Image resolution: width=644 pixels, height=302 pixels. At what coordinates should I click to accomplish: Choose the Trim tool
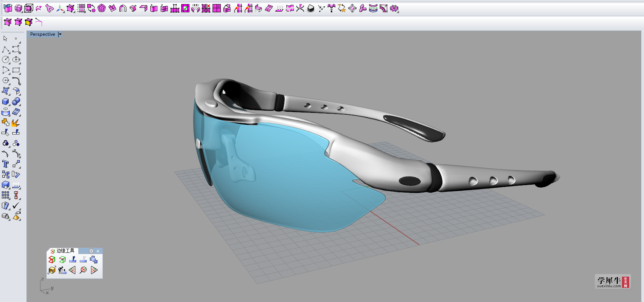[x=6, y=133]
